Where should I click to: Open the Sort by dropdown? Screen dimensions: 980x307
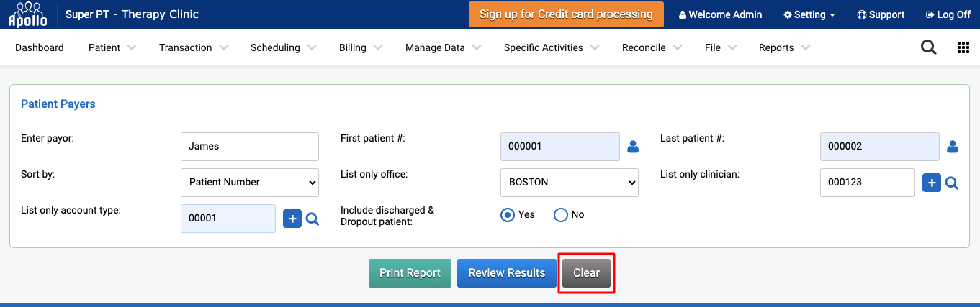pos(250,183)
